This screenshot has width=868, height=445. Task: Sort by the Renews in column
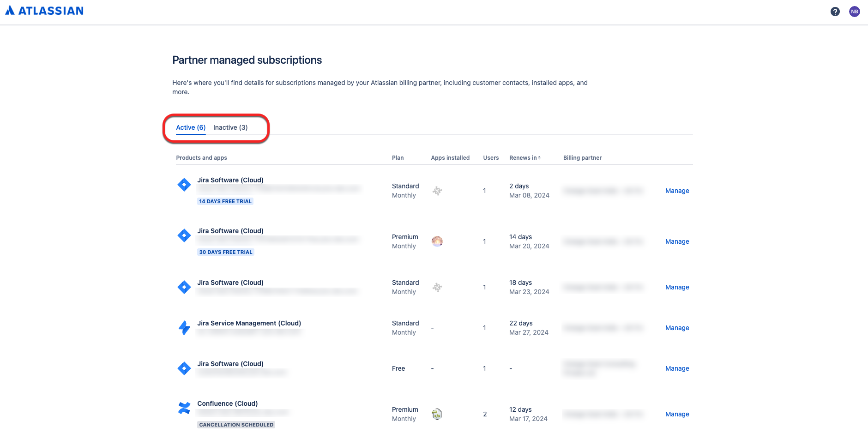click(x=525, y=158)
